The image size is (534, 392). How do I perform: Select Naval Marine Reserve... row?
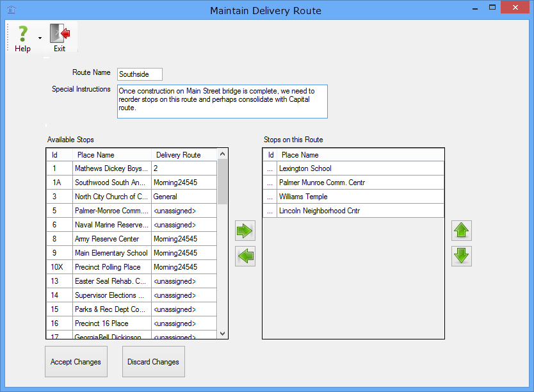[x=131, y=225]
